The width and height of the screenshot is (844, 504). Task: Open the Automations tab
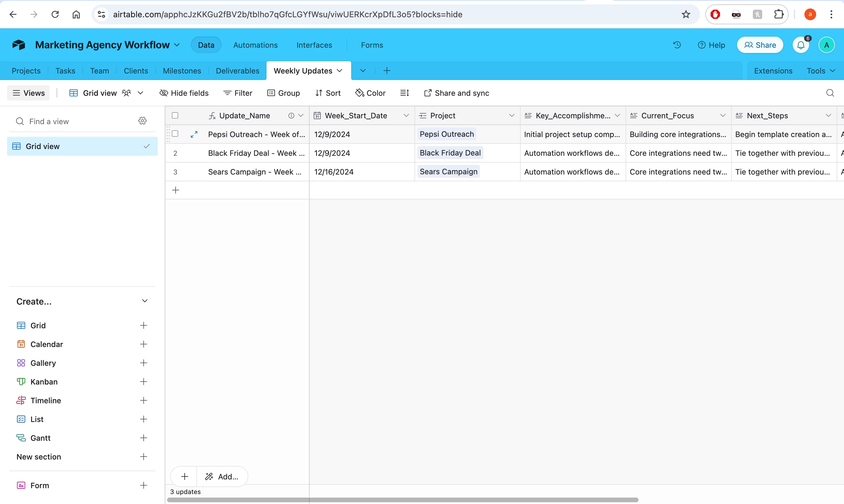click(255, 45)
